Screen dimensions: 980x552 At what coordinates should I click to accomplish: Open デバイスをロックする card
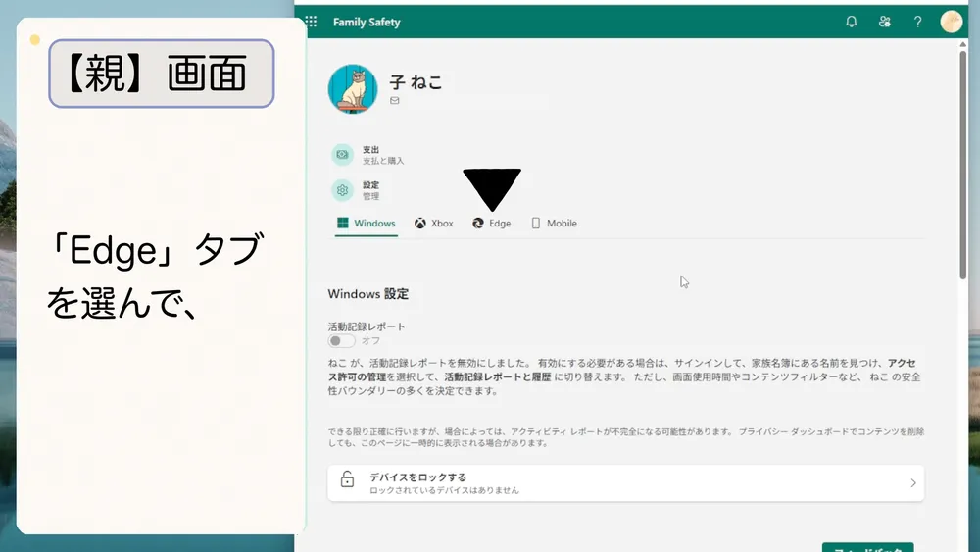pyautogui.click(x=625, y=483)
